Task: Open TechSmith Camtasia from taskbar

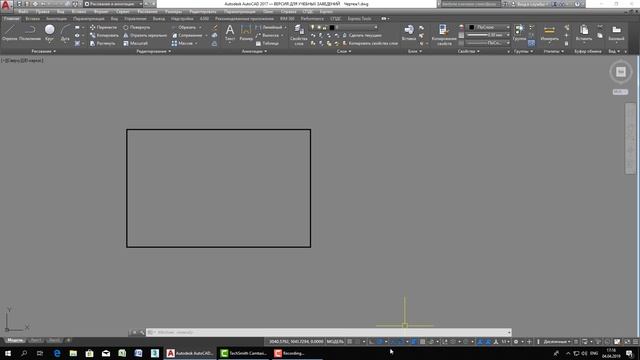Action: click(x=244, y=353)
